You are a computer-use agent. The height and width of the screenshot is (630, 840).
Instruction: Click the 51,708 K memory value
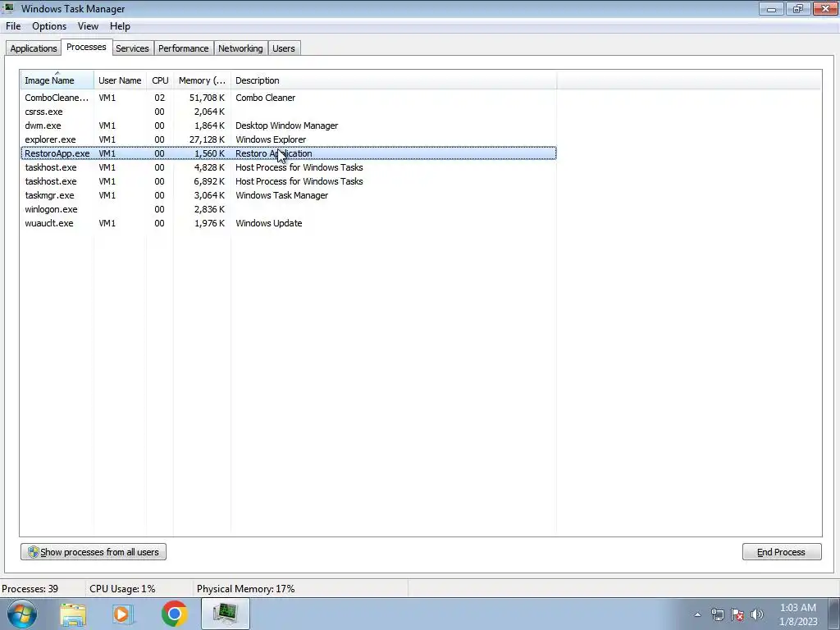coord(207,98)
